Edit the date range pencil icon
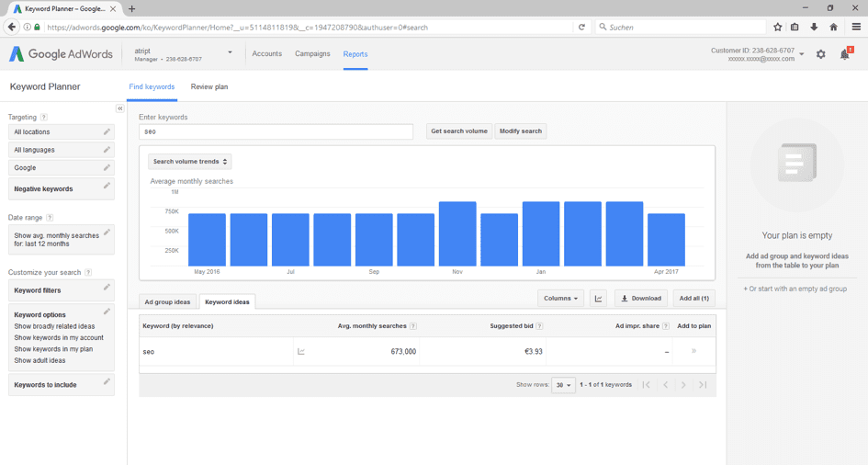This screenshot has height=465, width=868. (x=107, y=232)
